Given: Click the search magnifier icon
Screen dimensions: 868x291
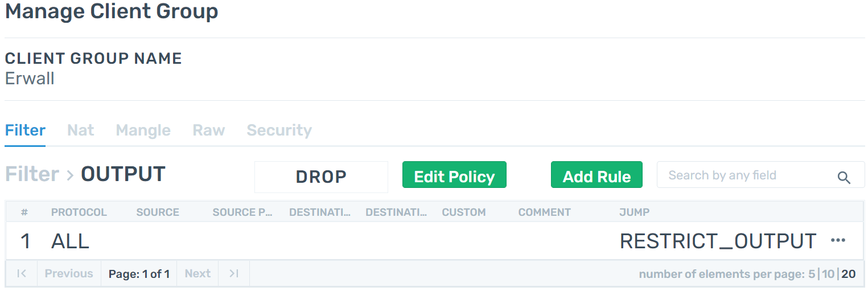Looking at the screenshot, I should (x=844, y=178).
